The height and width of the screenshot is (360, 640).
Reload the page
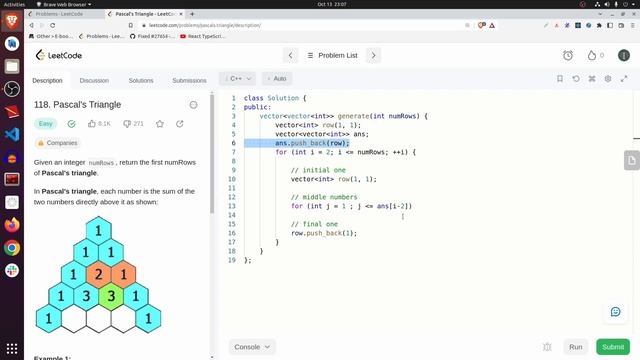click(53, 25)
